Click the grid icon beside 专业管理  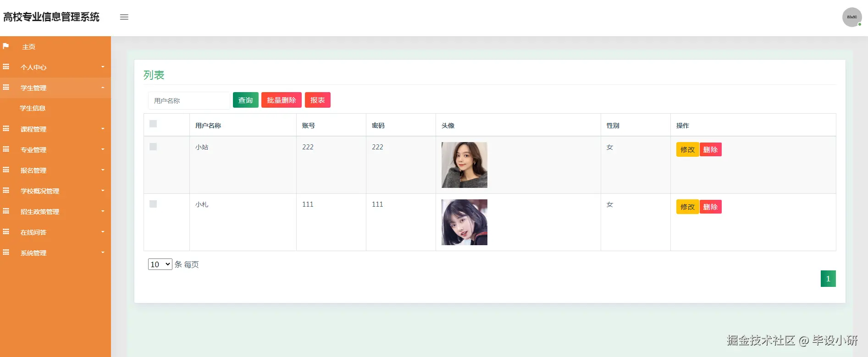coord(6,149)
